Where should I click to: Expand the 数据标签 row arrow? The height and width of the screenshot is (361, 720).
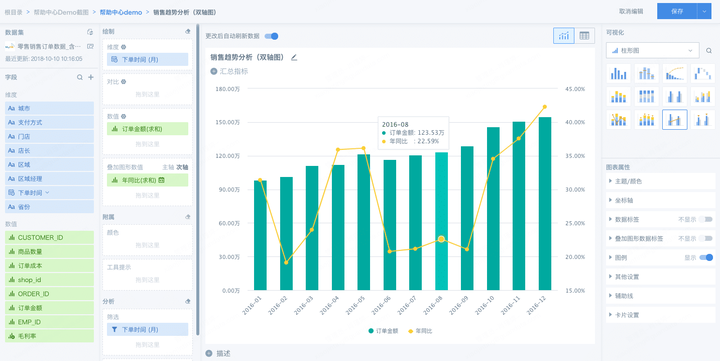tap(610, 220)
